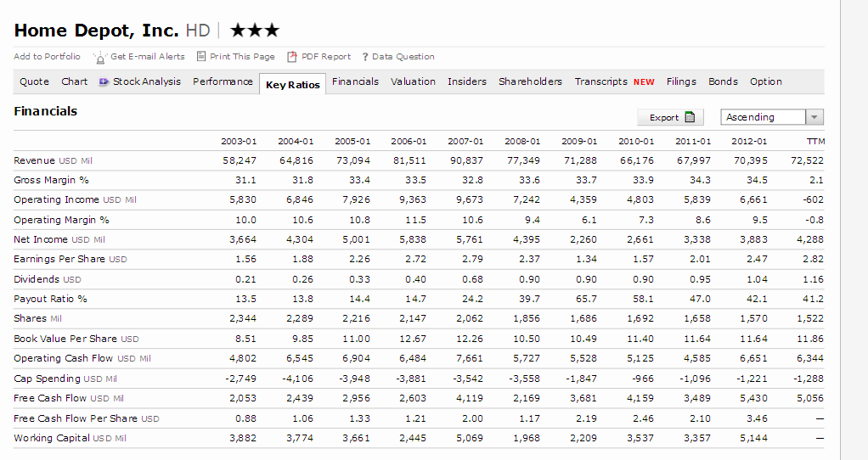The height and width of the screenshot is (460, 868).
Task: Click the Working Capital row label
Action: click(70, 438)
